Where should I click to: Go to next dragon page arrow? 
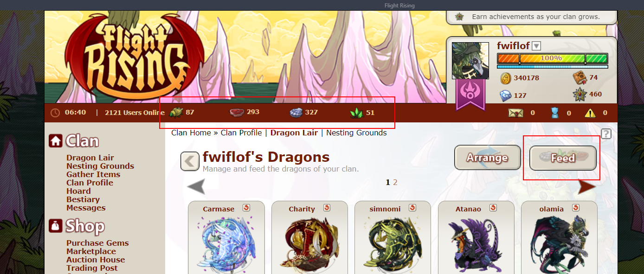click(x=587, y=187)
